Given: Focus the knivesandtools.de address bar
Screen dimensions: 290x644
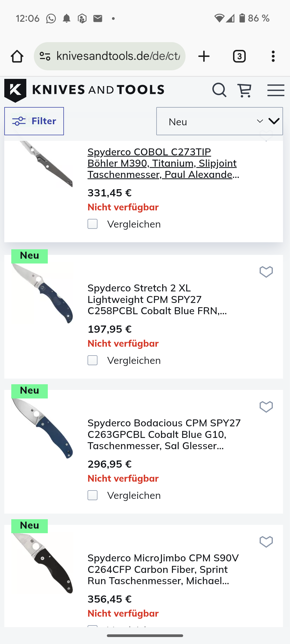Looking at the screenshot, I should (118, 56).
